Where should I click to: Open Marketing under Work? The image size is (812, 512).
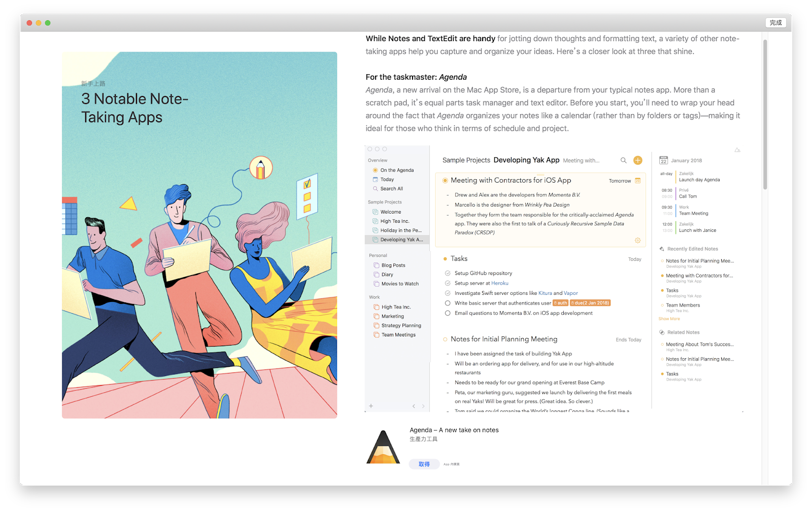[x=392, y=316]
